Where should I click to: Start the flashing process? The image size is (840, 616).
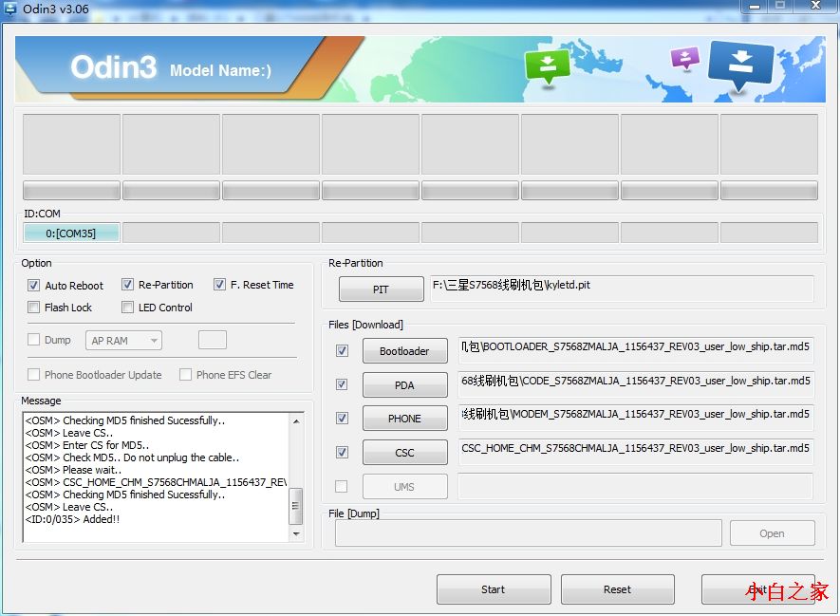(494, 589)
